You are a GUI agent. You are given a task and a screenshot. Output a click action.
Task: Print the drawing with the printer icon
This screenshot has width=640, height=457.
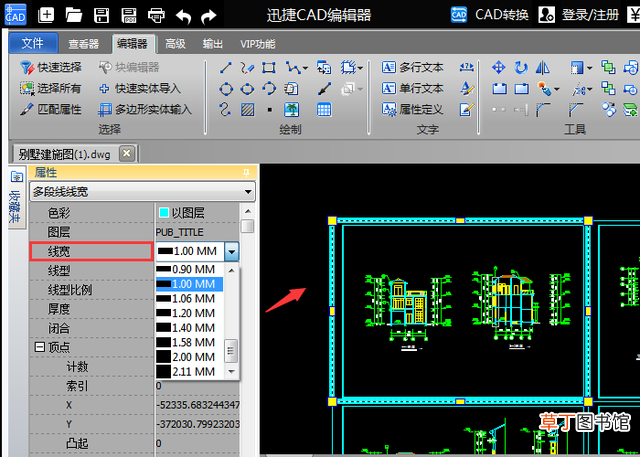[x=156, y=16]
